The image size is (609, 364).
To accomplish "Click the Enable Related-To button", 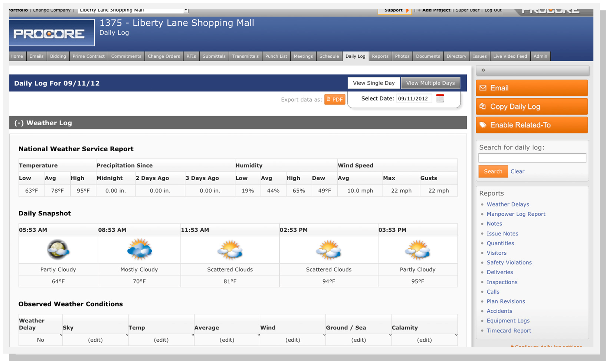I will [531, 125].
